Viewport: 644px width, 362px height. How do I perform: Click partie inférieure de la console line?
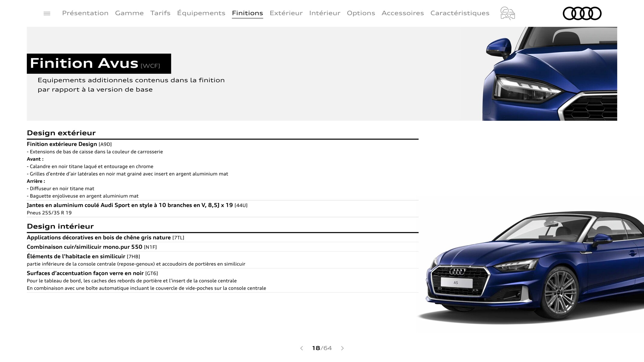(136, 264)
